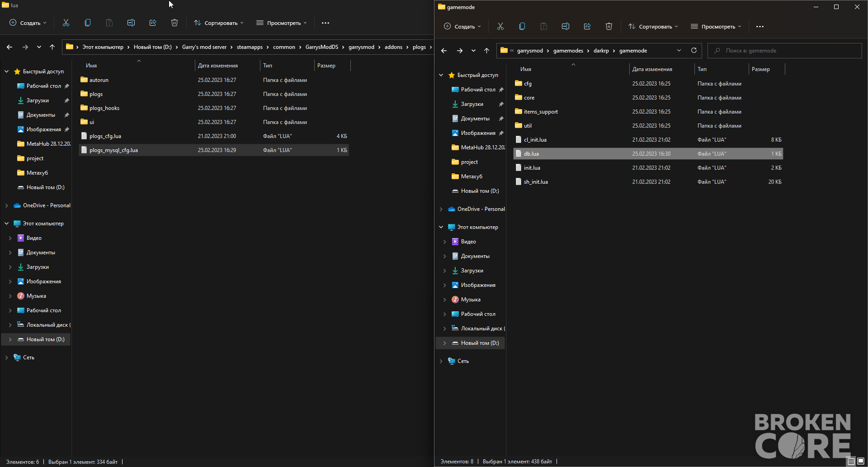
Task: Open Сортировать dropdown in the gamemode window
Action: pos(653,26)
